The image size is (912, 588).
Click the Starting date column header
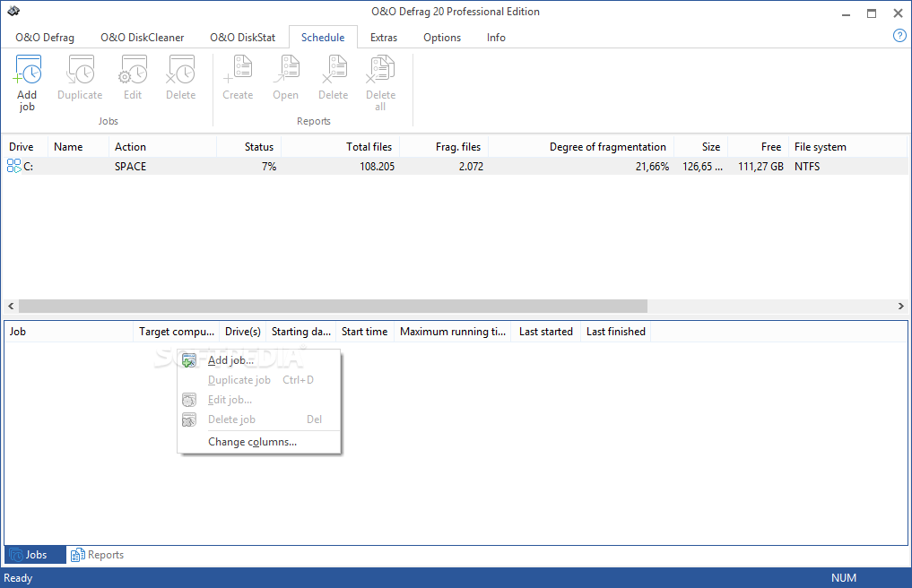tap(300, 332)
